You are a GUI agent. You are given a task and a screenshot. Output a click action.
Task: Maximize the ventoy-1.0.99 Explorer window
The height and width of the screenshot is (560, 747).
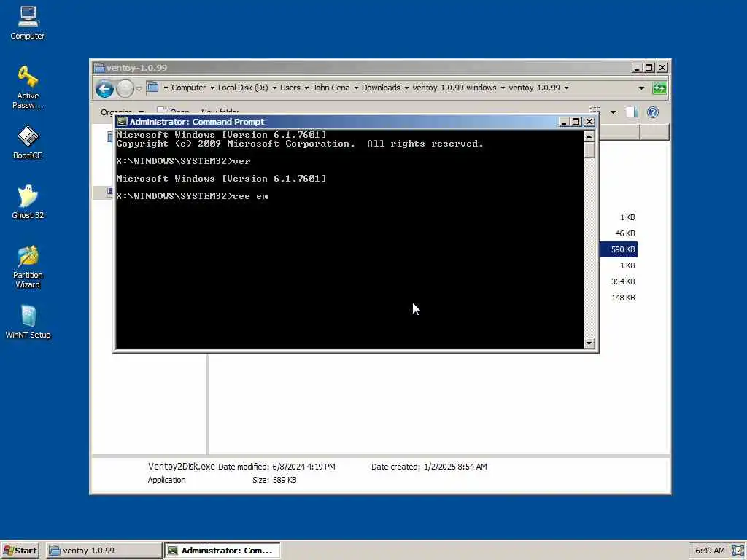click(649, 68)
